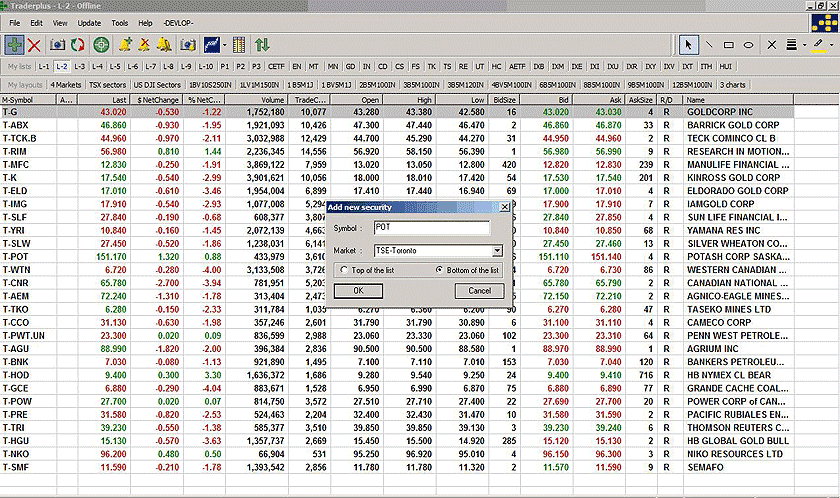Click Cancel in Add new security dialog

click(479, 291)
